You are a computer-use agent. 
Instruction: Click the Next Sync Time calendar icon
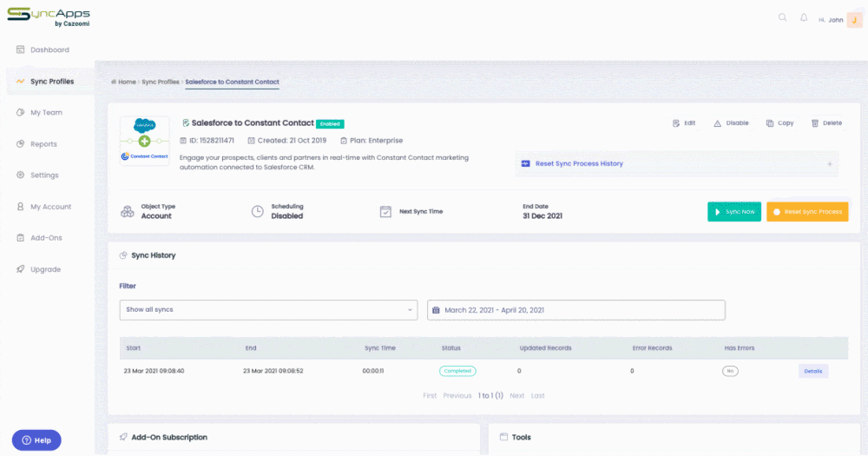coord(386,212)
